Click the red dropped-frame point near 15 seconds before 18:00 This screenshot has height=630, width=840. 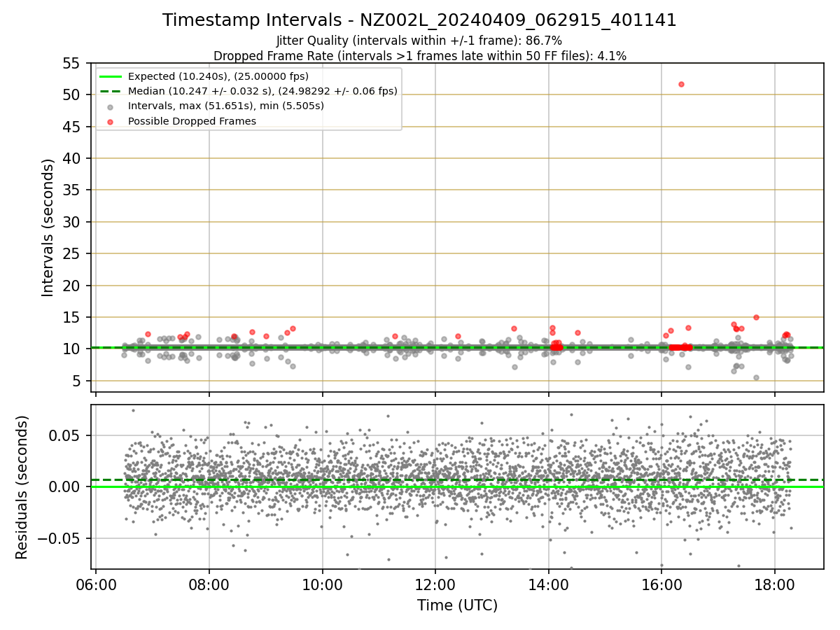pos(756,317)
